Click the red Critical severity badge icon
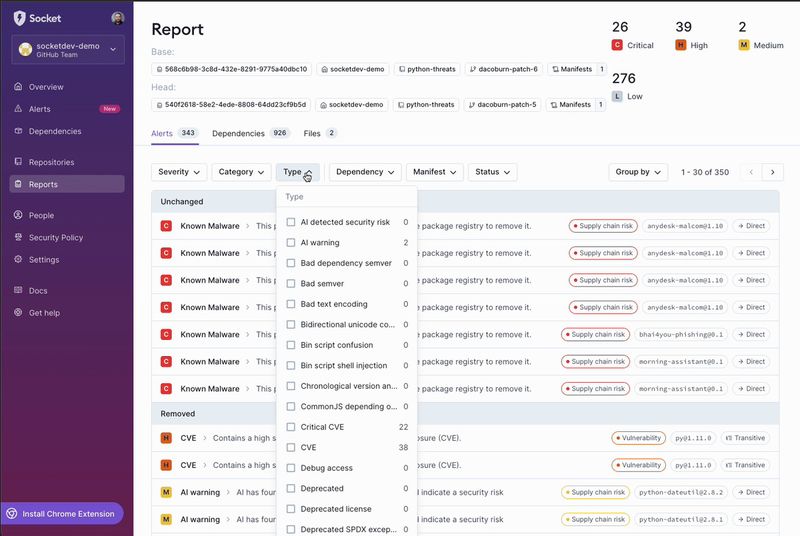The width and height of the screenshot is (800, 536). click(617, 45)
